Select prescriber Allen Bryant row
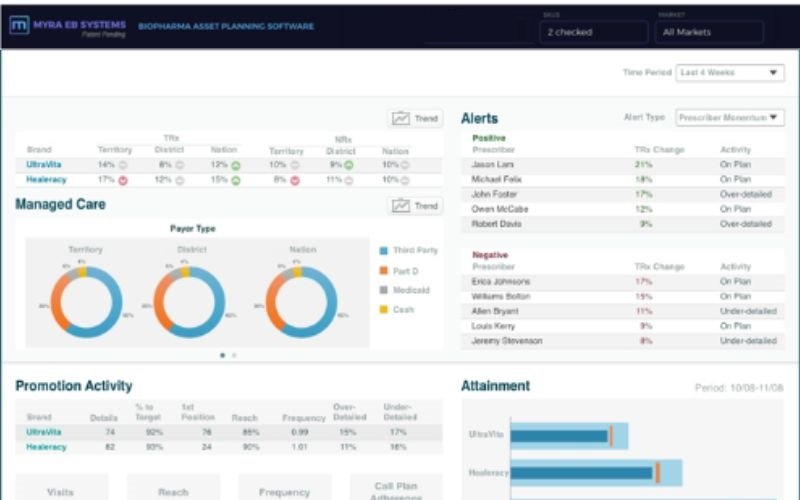800x500 pixels. point(623,311)
